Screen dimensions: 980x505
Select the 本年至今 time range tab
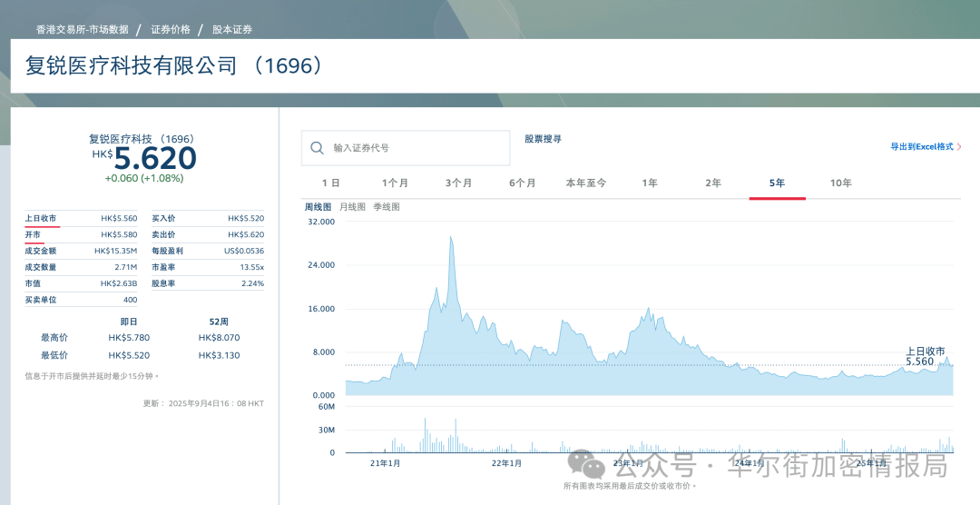(x=585, y=183)
